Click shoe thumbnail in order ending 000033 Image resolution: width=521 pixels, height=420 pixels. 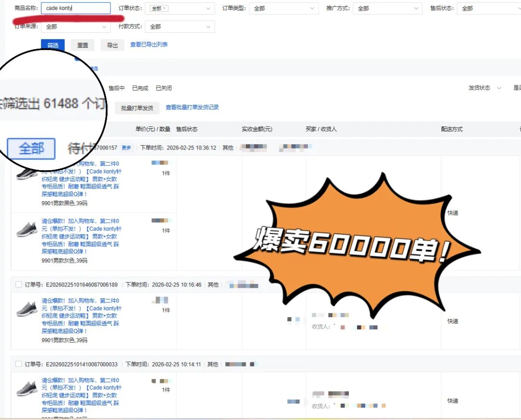point(27,389)
